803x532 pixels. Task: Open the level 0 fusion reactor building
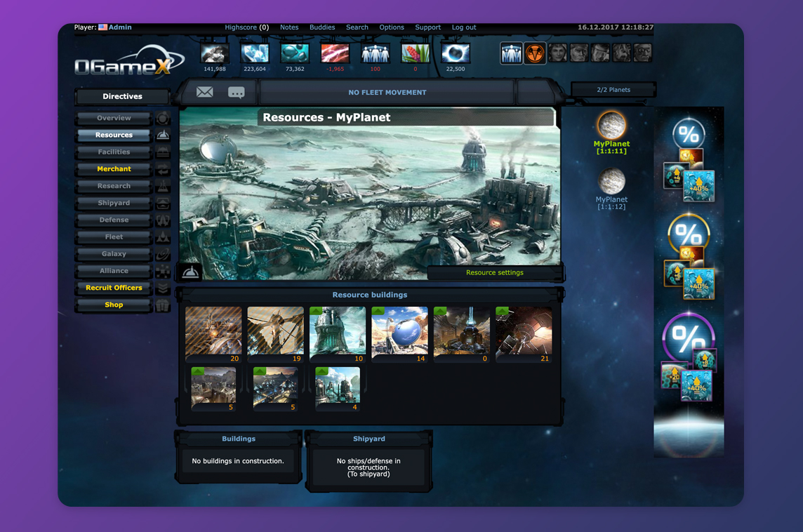461,334
